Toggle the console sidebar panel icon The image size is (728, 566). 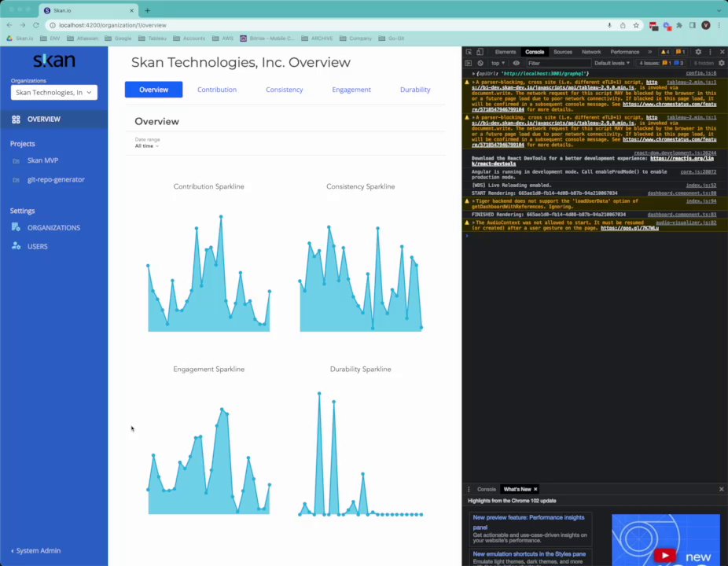point(469,63)
